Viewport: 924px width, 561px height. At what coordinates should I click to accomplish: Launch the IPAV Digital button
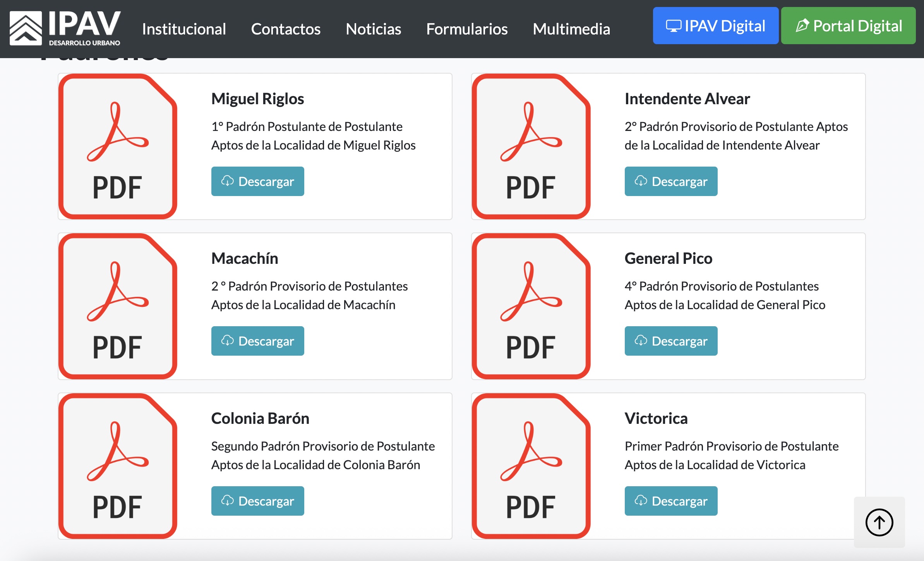click(x=715, y=26)
